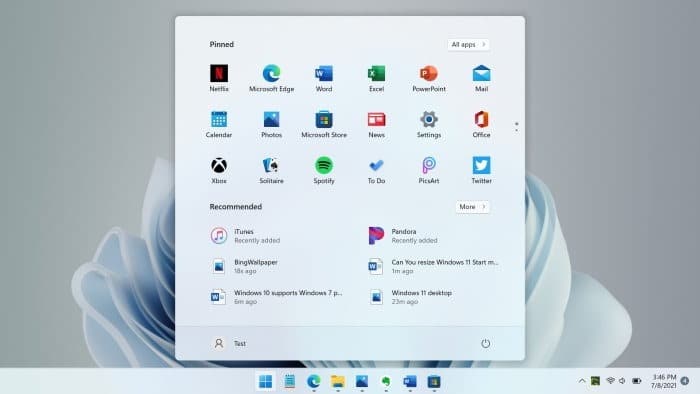
Task: Open the To Do app
Action: (376, 170)
